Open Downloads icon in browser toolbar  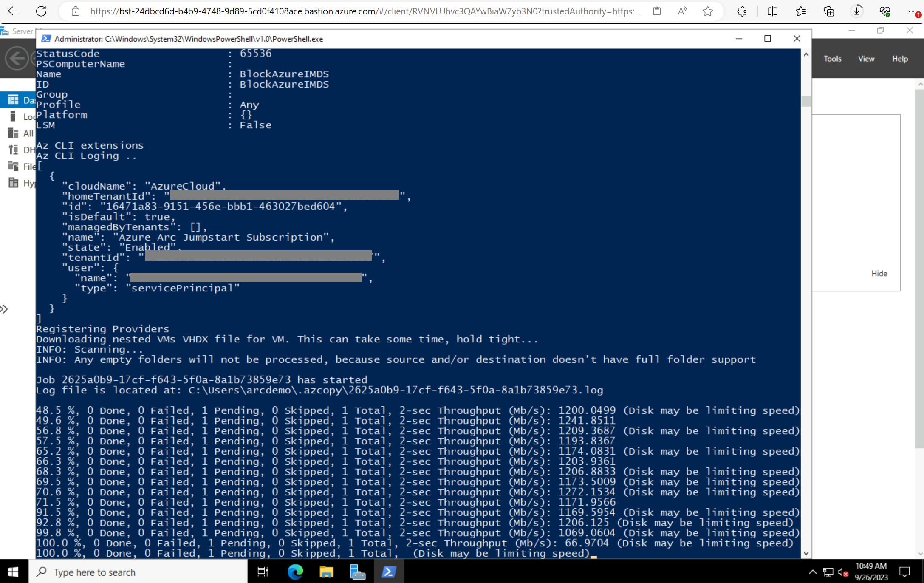click(x=857, y=11)
